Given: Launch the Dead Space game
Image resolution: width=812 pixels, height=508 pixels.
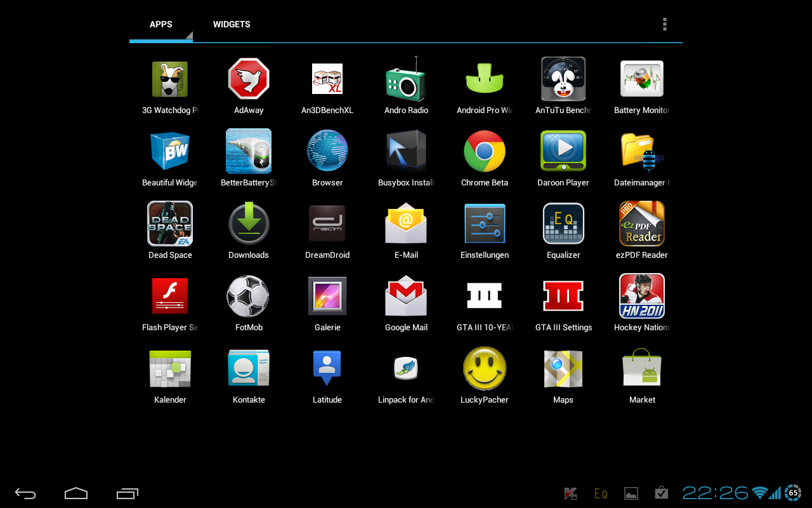Looking at the screenshot, I should tap(170, 224).
